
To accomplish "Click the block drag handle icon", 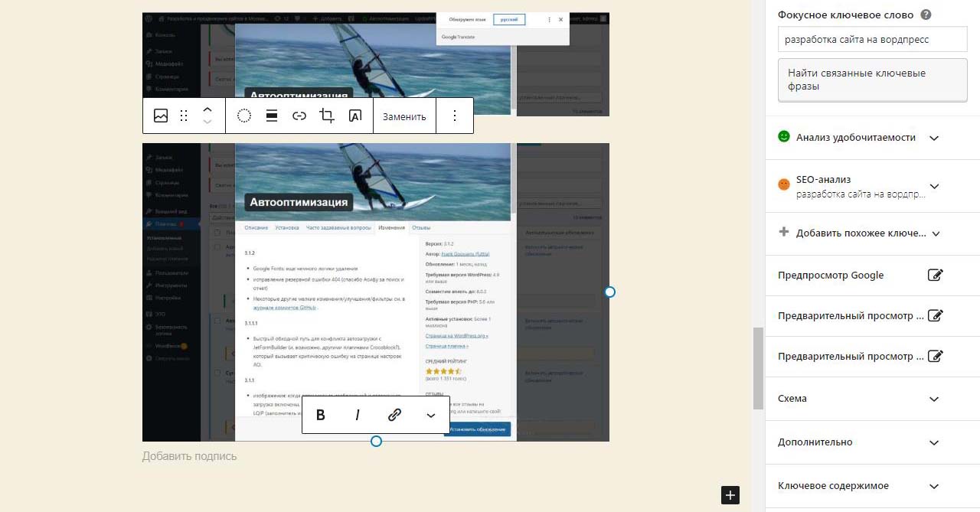I will pos(184,116).
